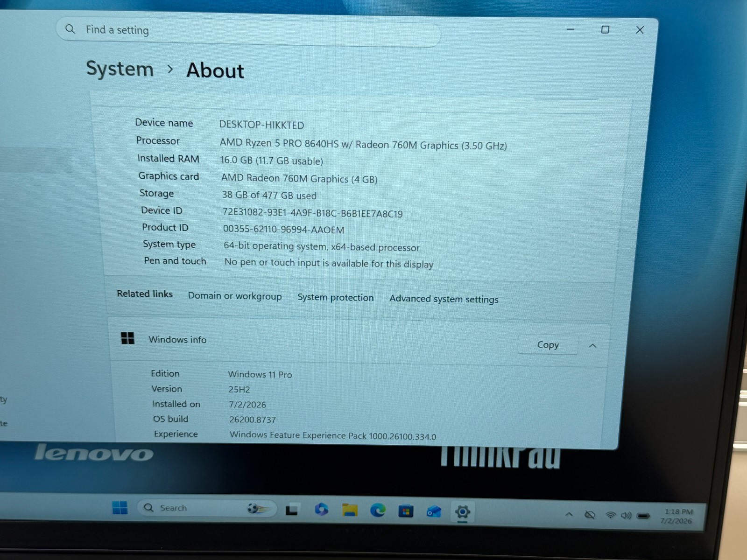Select the Windows 11 Pro edition value
This screenshot has width=747, height=560.
pyautogui.click(x=260, y=374)
